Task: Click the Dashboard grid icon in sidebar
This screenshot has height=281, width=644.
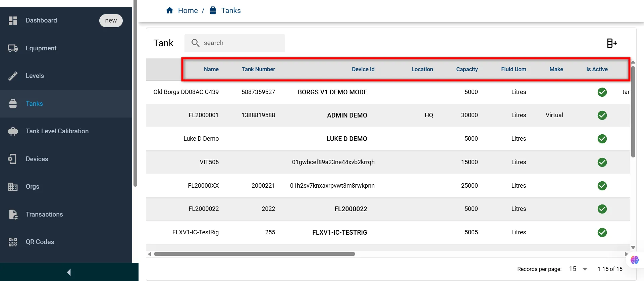Action: (x=13, y=20)
